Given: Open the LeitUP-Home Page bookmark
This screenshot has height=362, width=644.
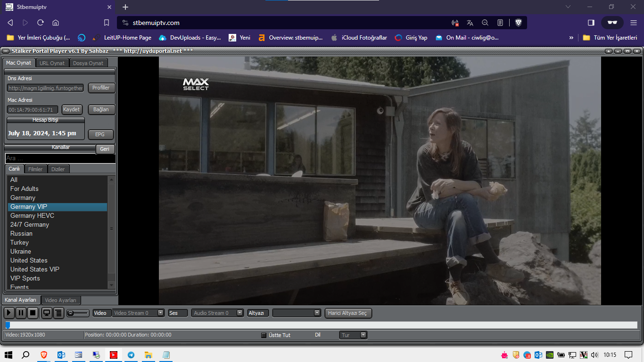Looking at the screenshot, I should (122, 38).
